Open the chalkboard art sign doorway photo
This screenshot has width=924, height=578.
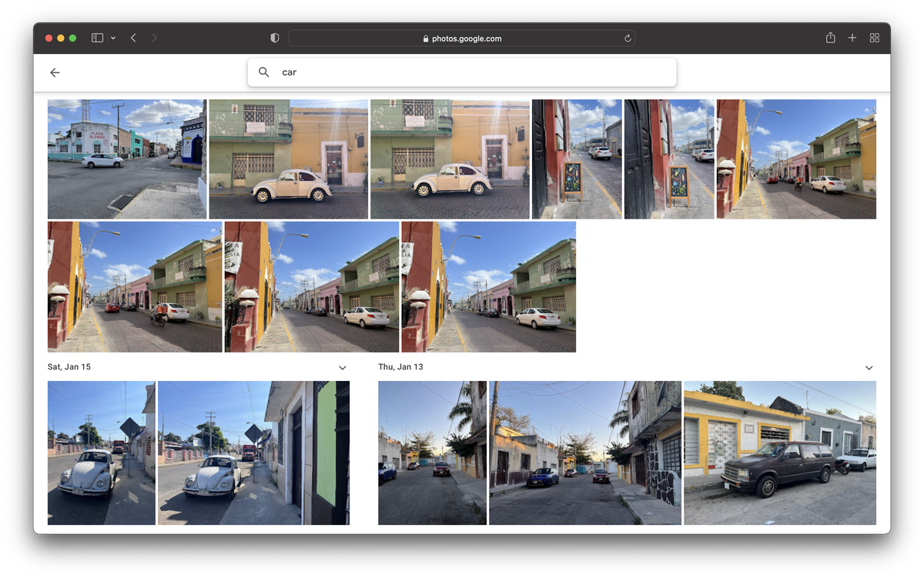576,158
